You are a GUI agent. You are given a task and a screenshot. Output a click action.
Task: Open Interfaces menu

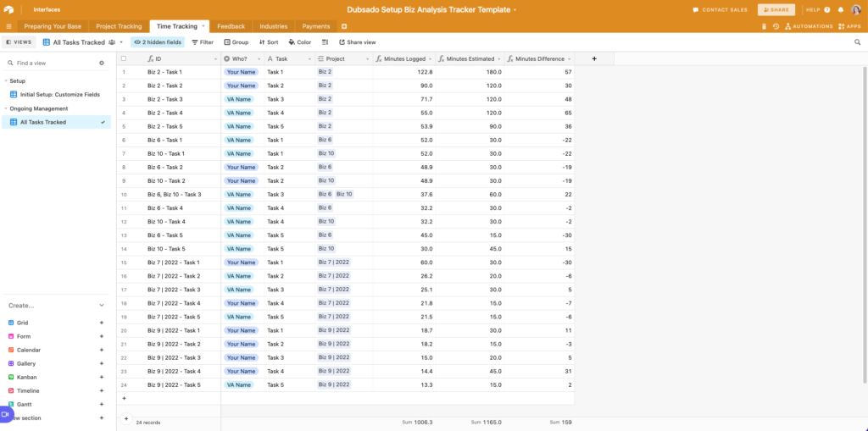pyautogui.click(x=47, y=10)
